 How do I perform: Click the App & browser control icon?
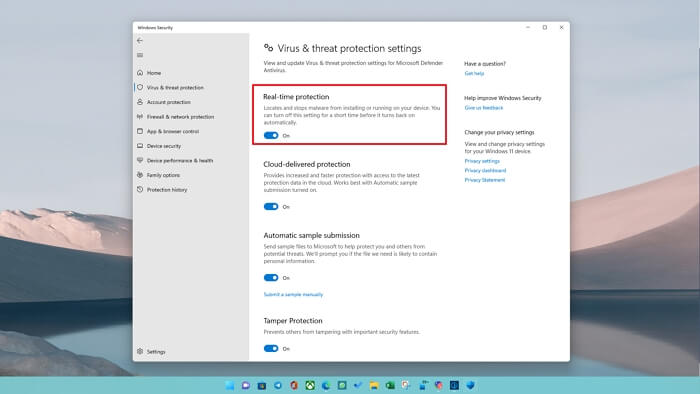pyautogui.click(x=140, y=131)
